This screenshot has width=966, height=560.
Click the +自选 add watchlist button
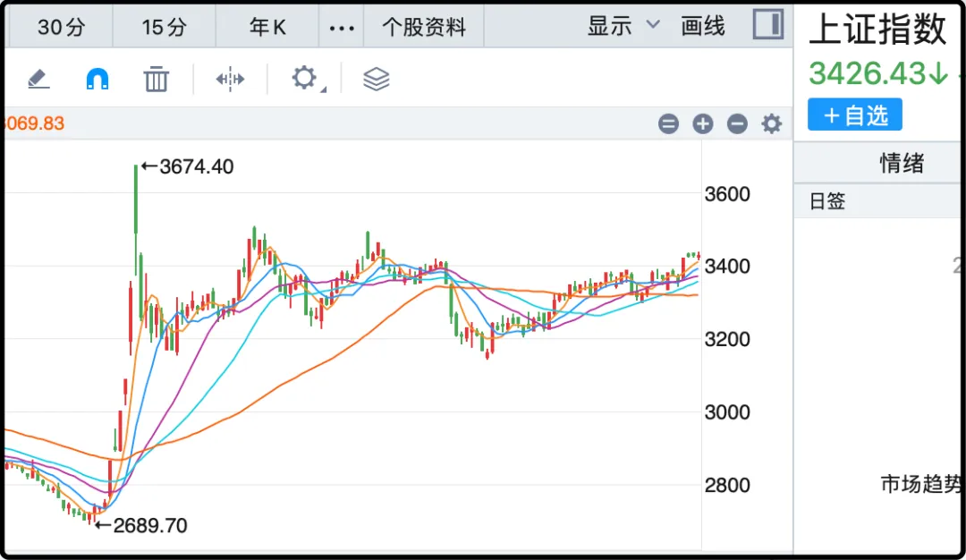pyautogui.click(x=854, y=115)
